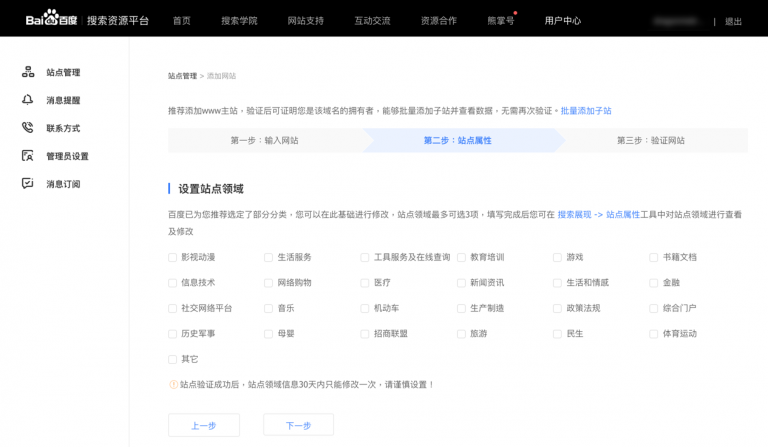Check the 其它 category checkbox
This screenshot has height=447, width=768.
(173, 359)
